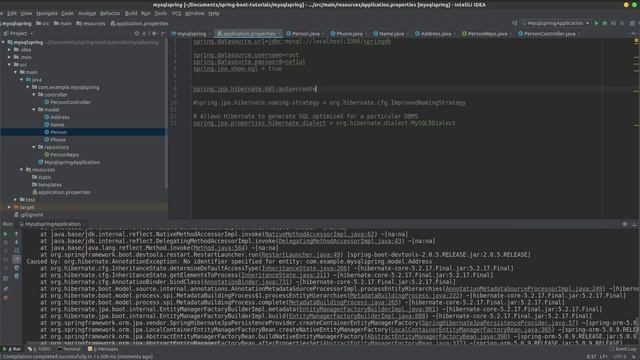The image size is (640, 360).
Task: Open the VCS menu
Action: pos(176,13)
